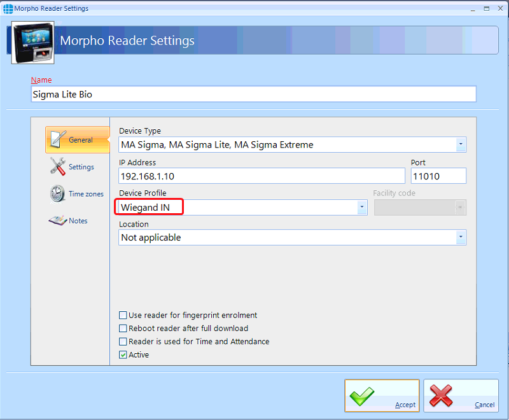Click the app icon in the title bar
This screenshot has width=509, height=420.
pos(8,8)
